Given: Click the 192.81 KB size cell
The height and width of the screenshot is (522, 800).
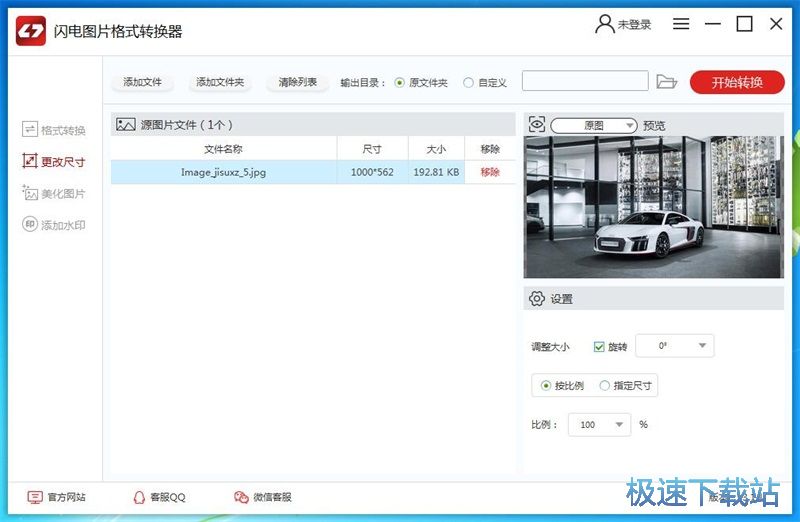Looking at the screenshot, I should pos(436,172).
